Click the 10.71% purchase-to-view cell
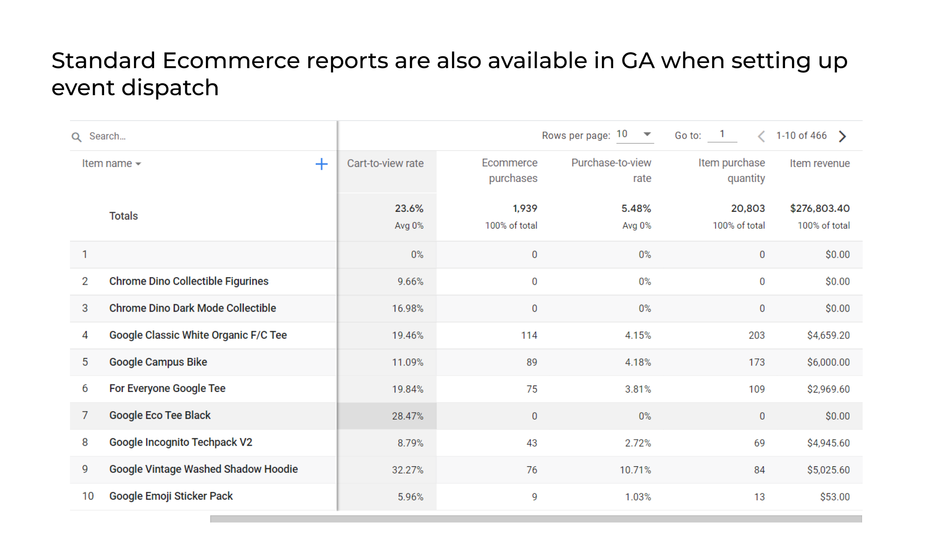This screenshot has width=934, height=560. 635,470
